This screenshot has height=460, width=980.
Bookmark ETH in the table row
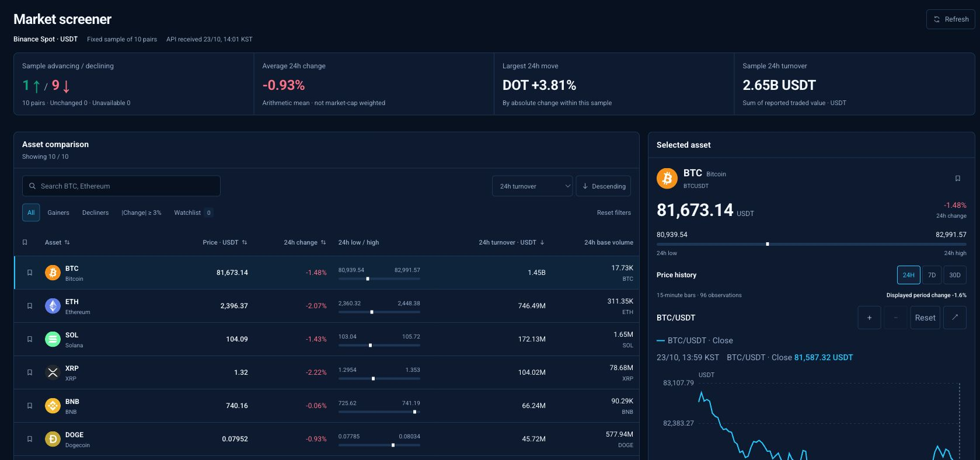(30, 306)
